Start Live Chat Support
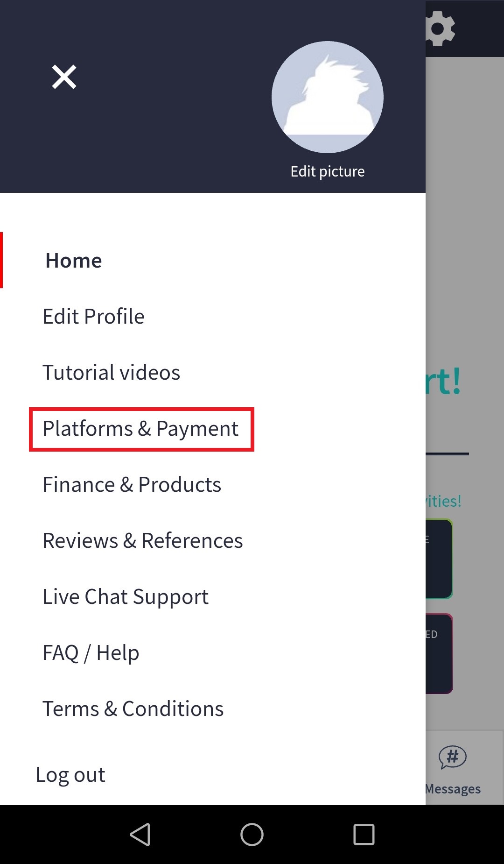The width and height of the screenshot is (504, 864). tap(126, 597)
